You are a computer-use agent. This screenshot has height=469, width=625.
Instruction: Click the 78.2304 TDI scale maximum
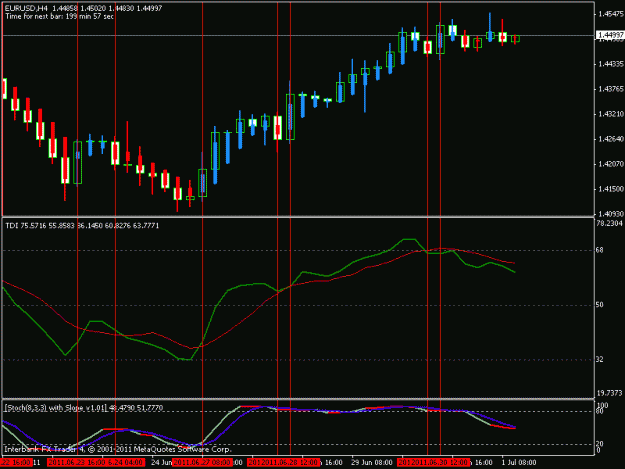click(609, 224)
